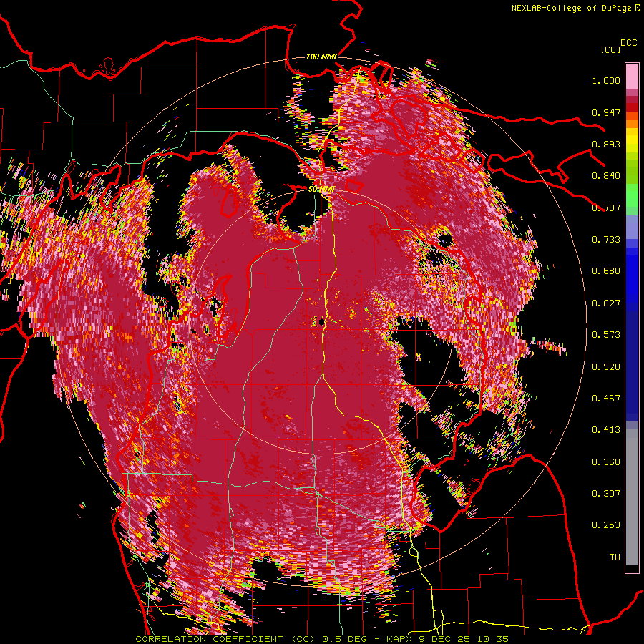Select the 0.467 legend value
644x644 pixels.
tap(606, 399)
